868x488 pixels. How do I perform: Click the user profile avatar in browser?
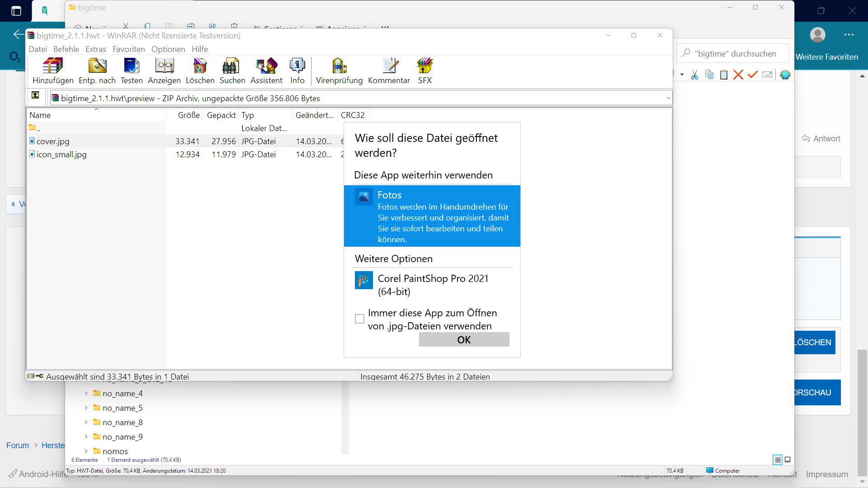point(818,35)
